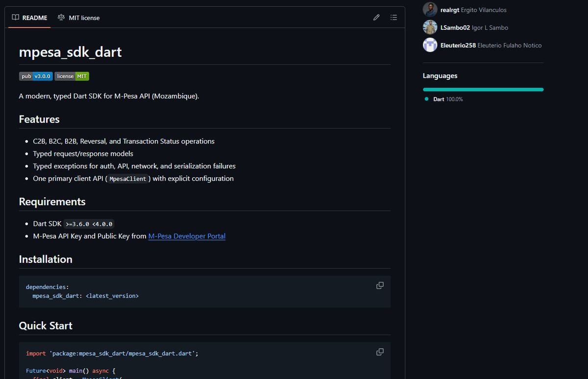Screen dimensions: 588x379
Task: Click the license MIT badge
Action: [72, 76]
